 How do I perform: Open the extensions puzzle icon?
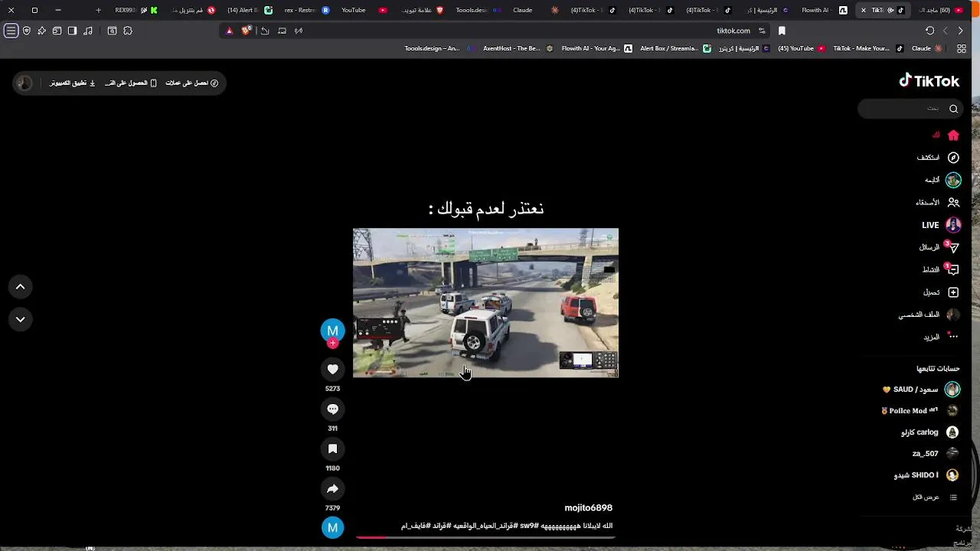128,31
